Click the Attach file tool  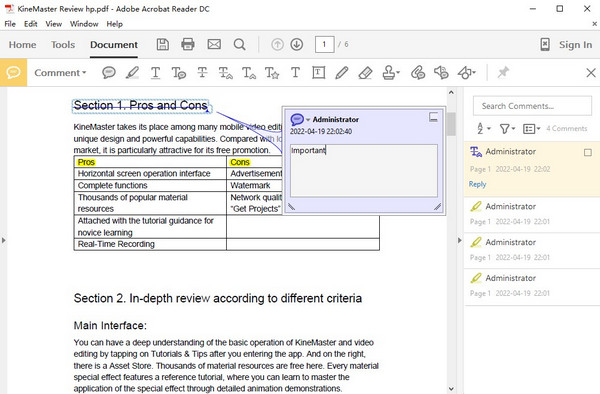click(418, 72)
